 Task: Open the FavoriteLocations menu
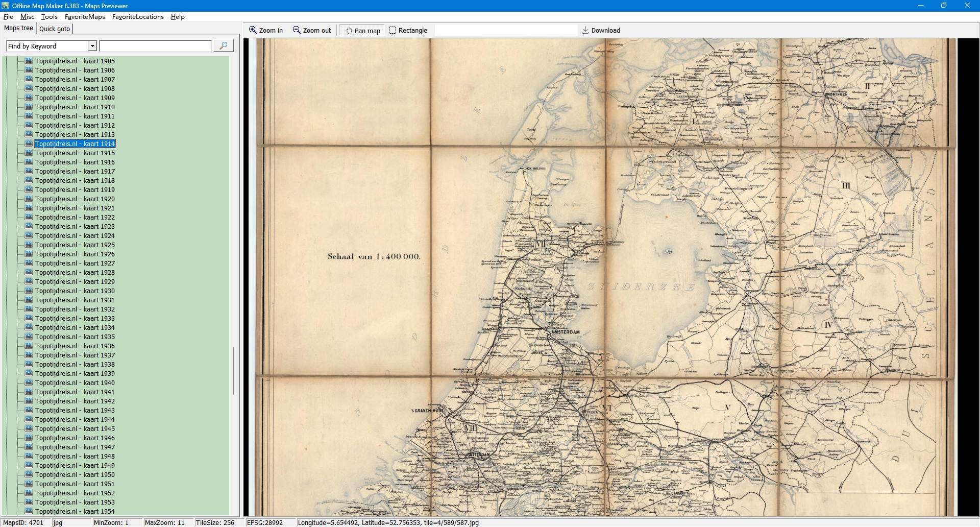[x=138, y=17]
